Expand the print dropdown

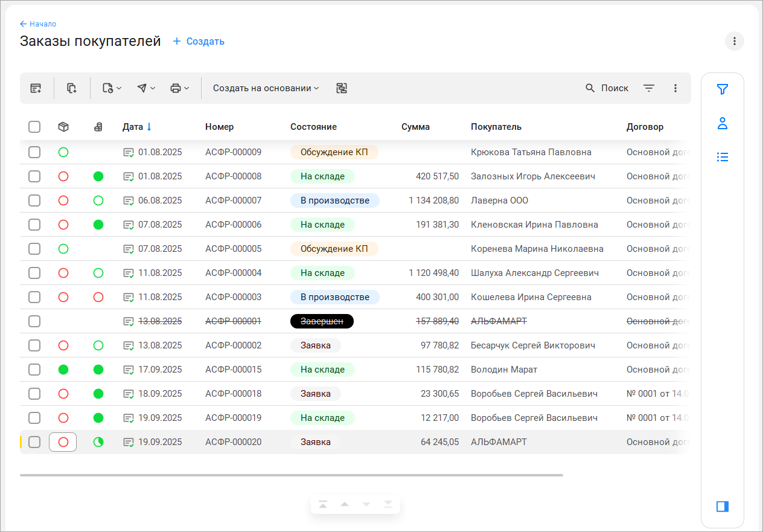pos(180,88)
